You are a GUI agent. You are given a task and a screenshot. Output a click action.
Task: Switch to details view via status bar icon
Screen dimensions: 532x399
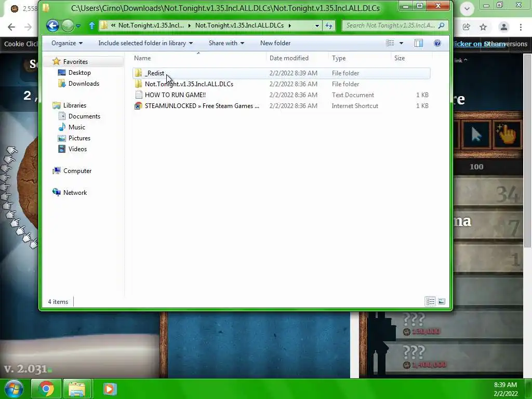tap(430, 301)
